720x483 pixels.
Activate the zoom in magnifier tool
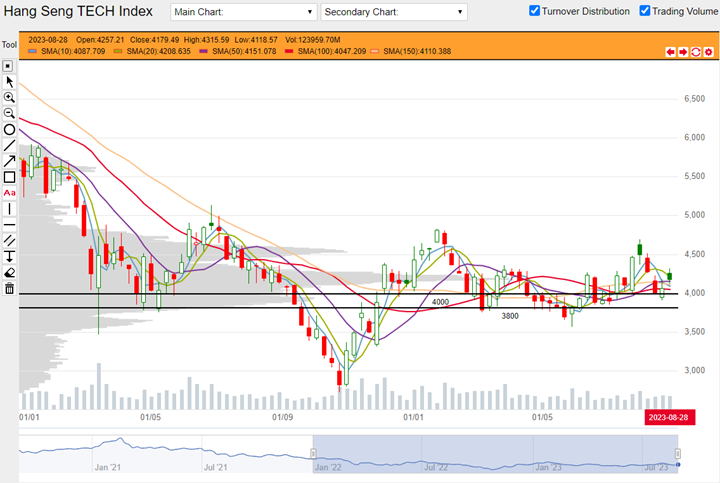pos(9,97)
